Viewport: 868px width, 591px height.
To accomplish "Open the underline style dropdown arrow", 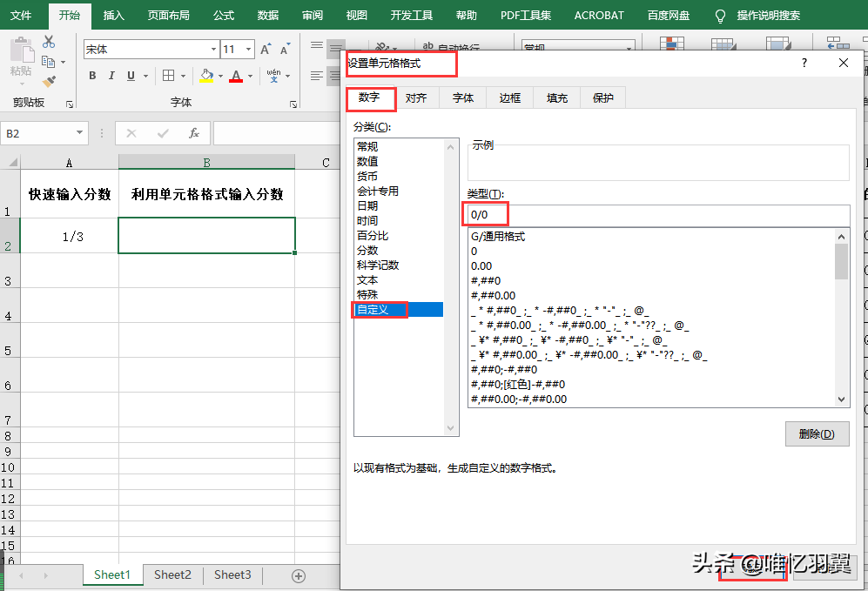I will click(145, 76).
